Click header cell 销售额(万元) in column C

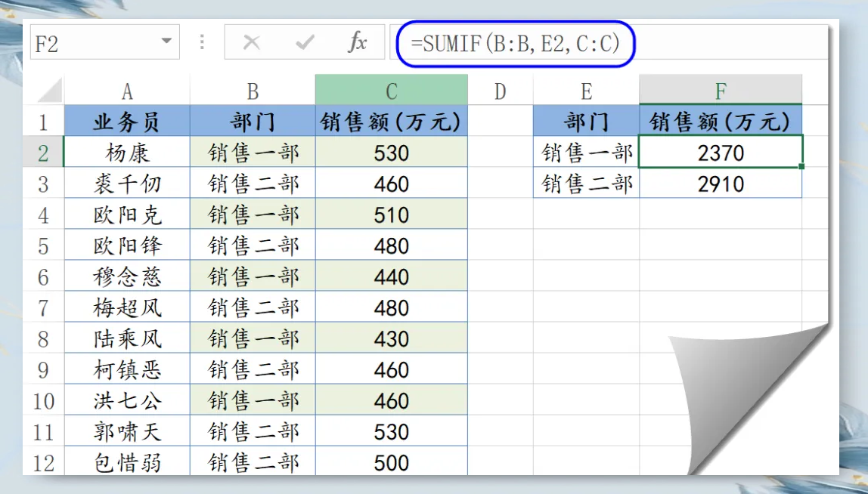(392, 121)
